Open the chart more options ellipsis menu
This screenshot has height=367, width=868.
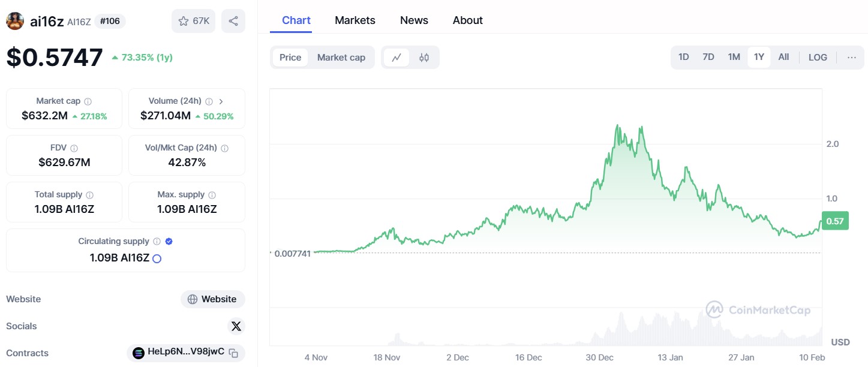pos(852,58)
